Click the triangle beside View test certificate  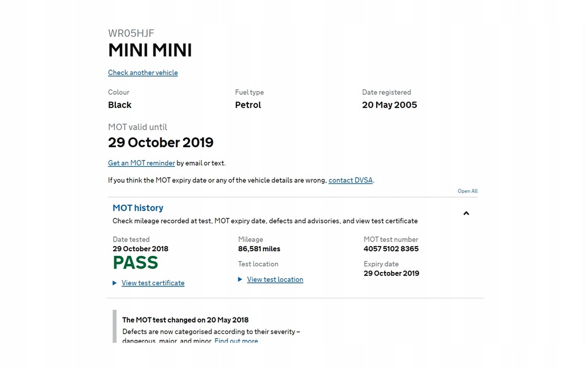click(x=115, y=283)
